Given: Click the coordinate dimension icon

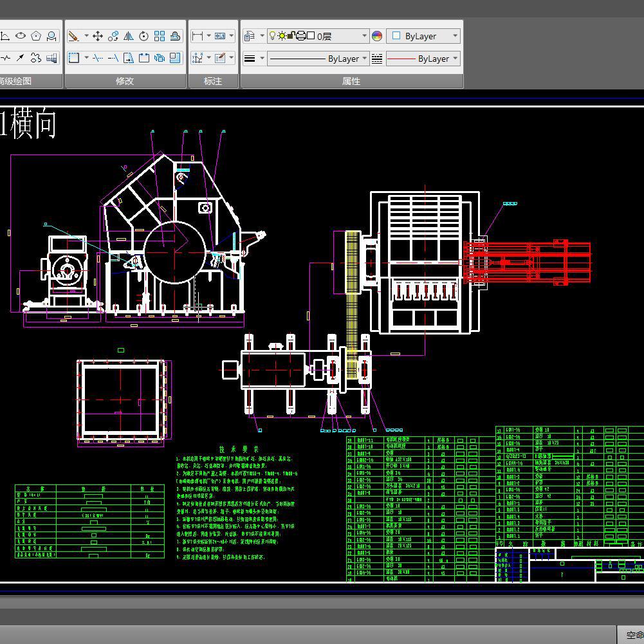Looking at the screenshot, I should tap(198, 58).
